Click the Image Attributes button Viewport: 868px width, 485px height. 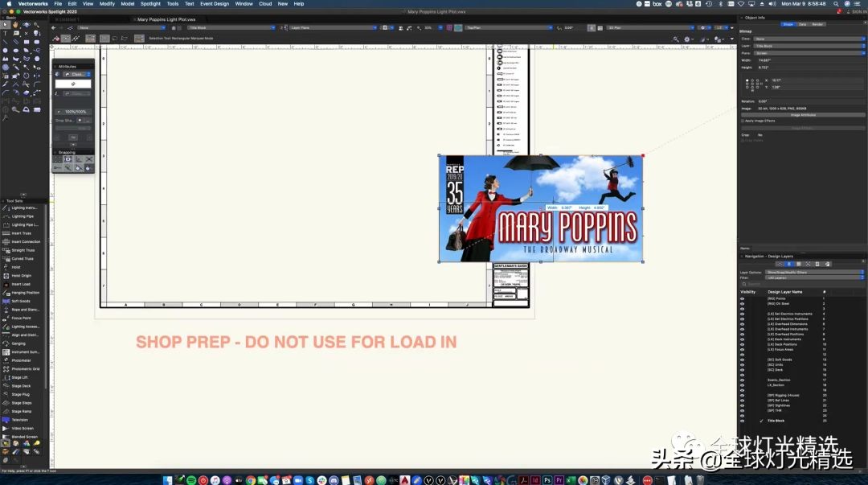pos(803,115)
